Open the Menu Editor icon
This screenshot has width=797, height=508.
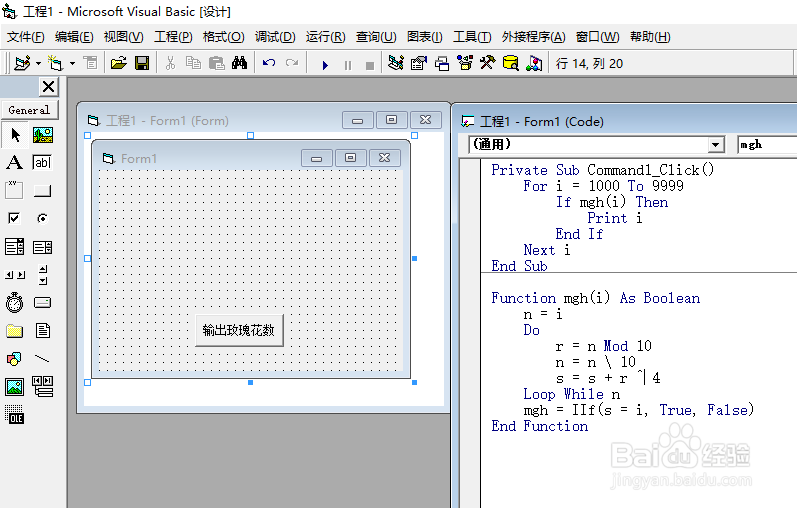coord(90,64)
